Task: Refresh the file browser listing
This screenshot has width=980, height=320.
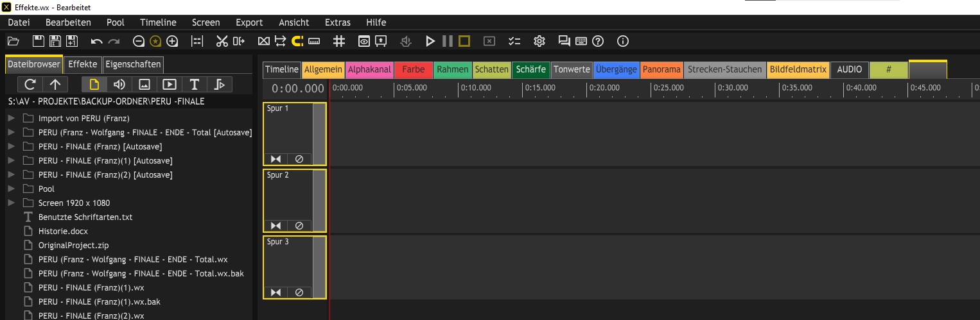Action: (30, 84)
